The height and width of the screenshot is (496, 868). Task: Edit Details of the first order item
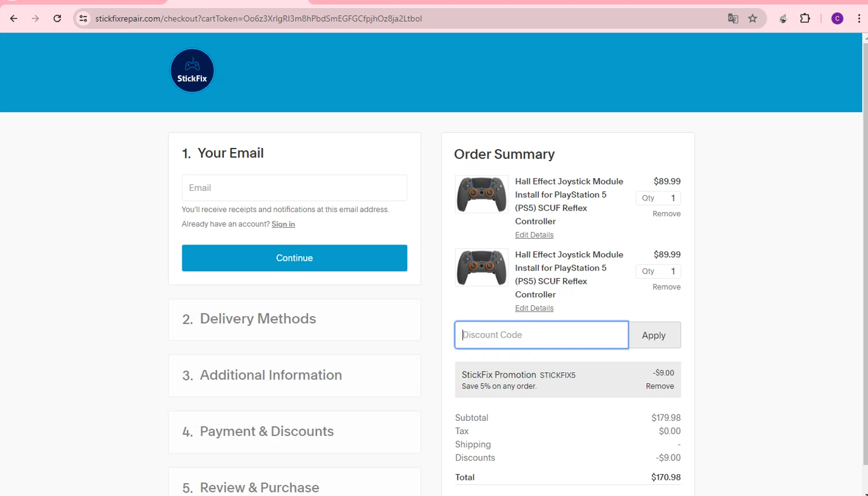[534, 235]
